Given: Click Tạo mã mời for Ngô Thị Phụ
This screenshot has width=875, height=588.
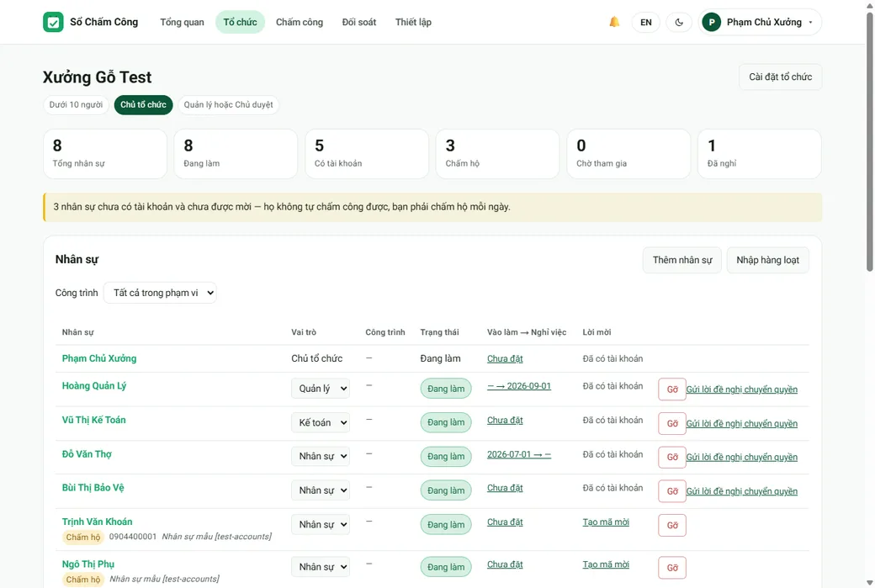Looking at the screenshot, I should pos(606,564).
